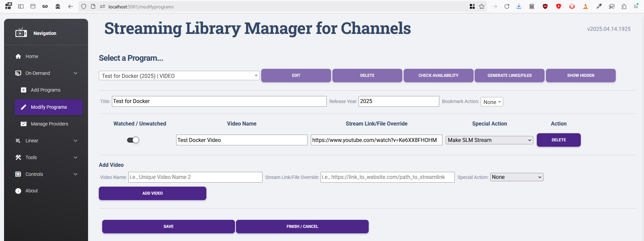Open the Bookmark Action dropdown

coord(492,102)
